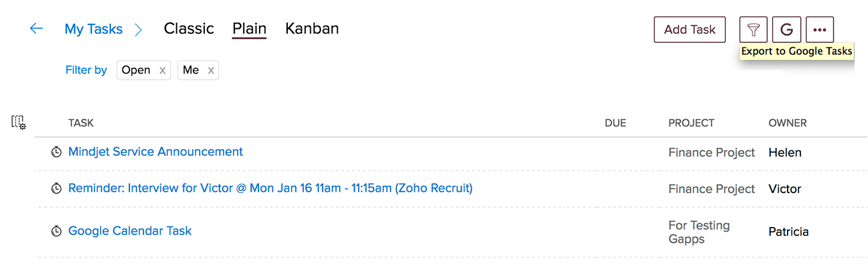The width and height of the screenshot is (868, 264).
Task: Expand the My Tasks breadcrumb chevron
Action: coord(138,29)
